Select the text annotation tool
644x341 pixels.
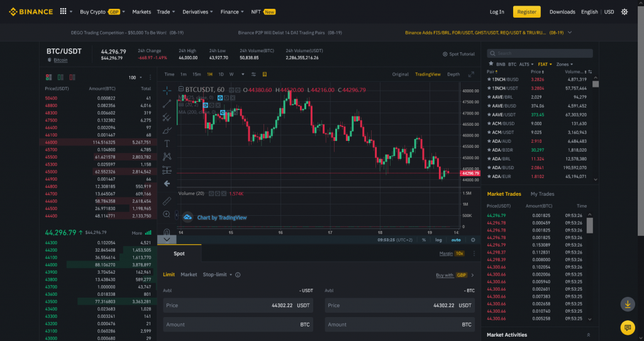pos(167,143)
